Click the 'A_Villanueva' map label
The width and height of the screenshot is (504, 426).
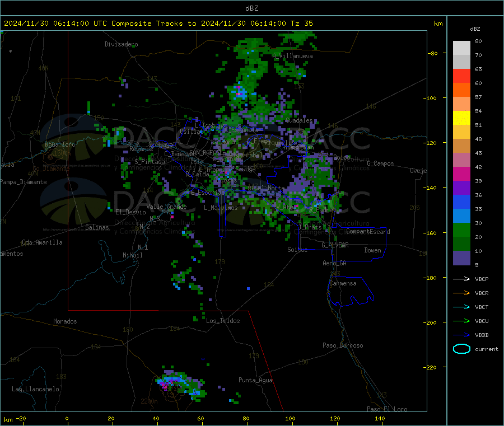coord(292,56)
